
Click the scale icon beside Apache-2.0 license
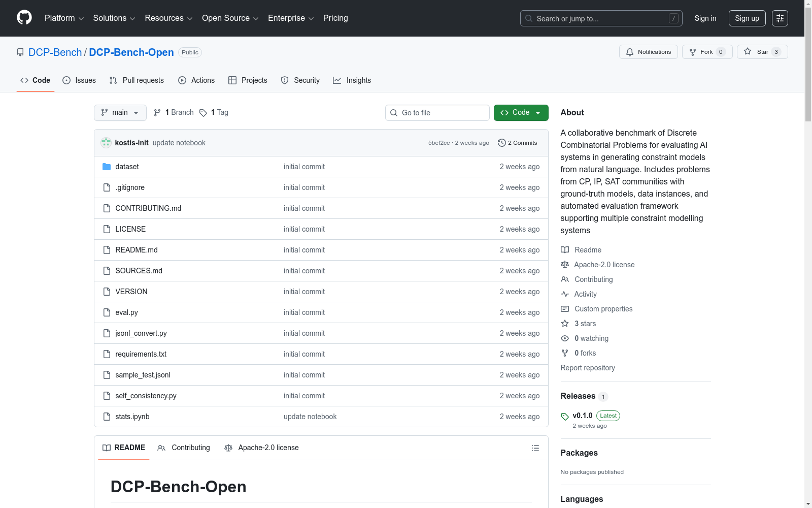pyautogui.click(x=565, y=265)
